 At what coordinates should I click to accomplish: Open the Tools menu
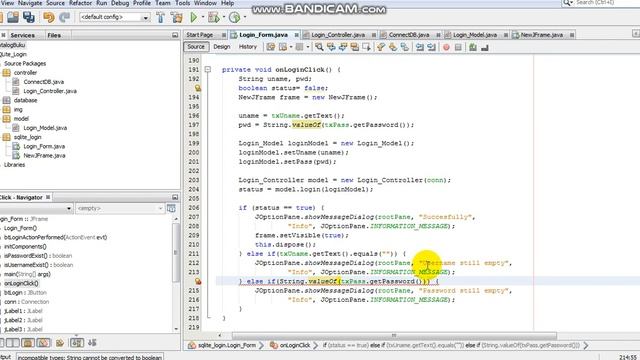(x=182, y=3)
